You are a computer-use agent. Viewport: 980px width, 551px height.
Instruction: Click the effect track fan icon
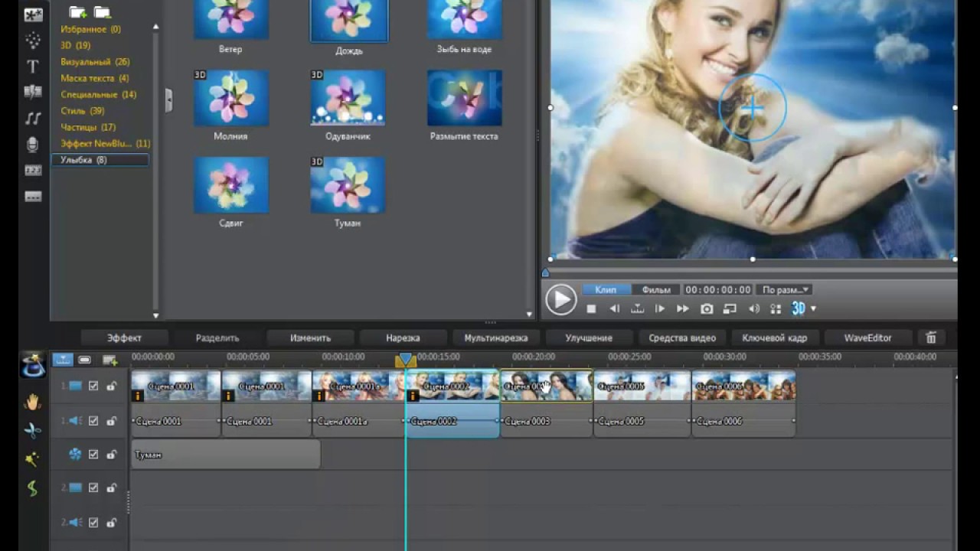(x=75, y=455)
